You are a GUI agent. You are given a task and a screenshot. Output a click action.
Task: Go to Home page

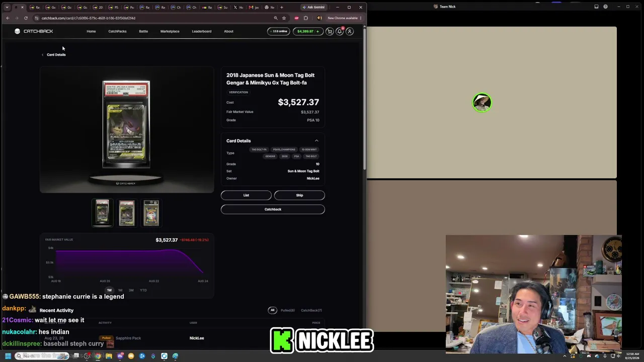91,31
